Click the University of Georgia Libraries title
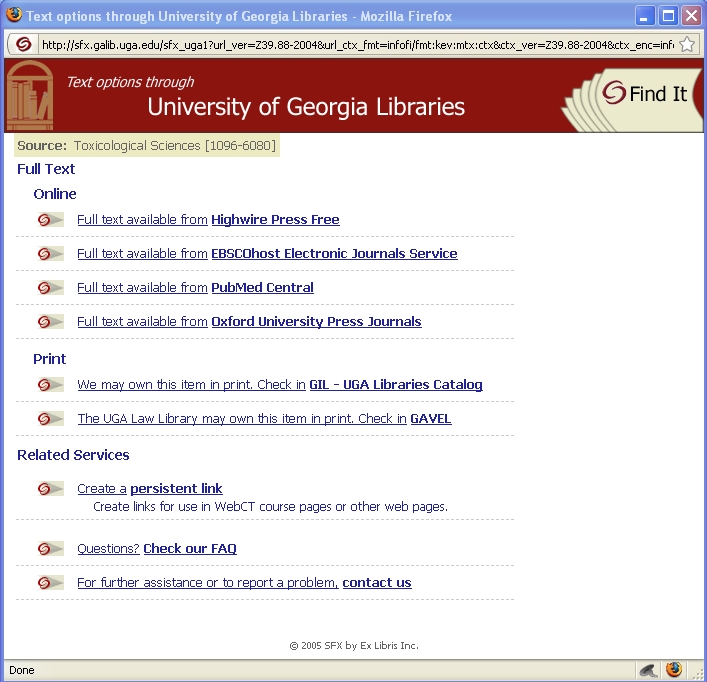The width and height of the screenshot is (707, 682). 306,107
